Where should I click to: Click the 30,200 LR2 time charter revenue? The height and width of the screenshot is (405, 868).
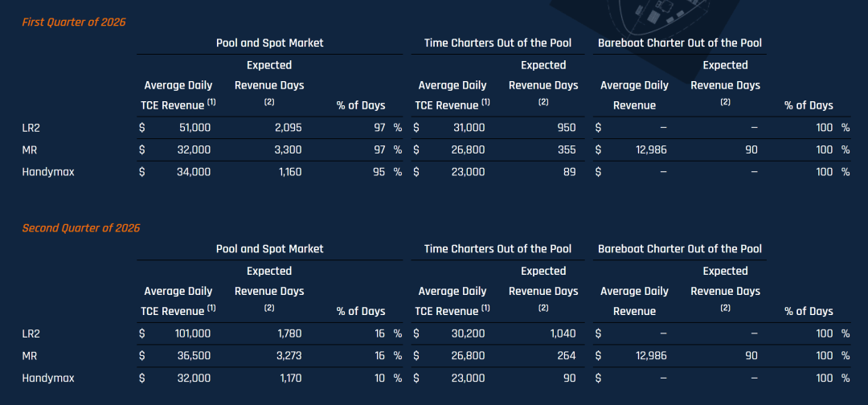click(x=468, y=333)
